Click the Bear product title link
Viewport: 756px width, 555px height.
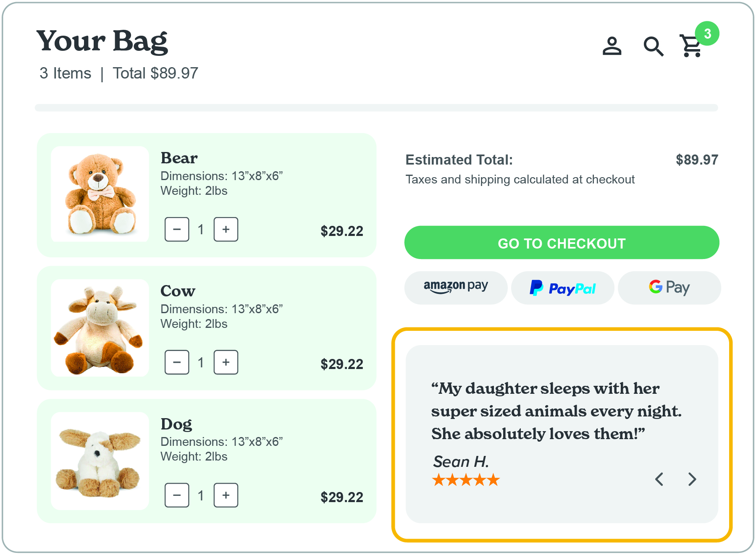pos(179,158)
